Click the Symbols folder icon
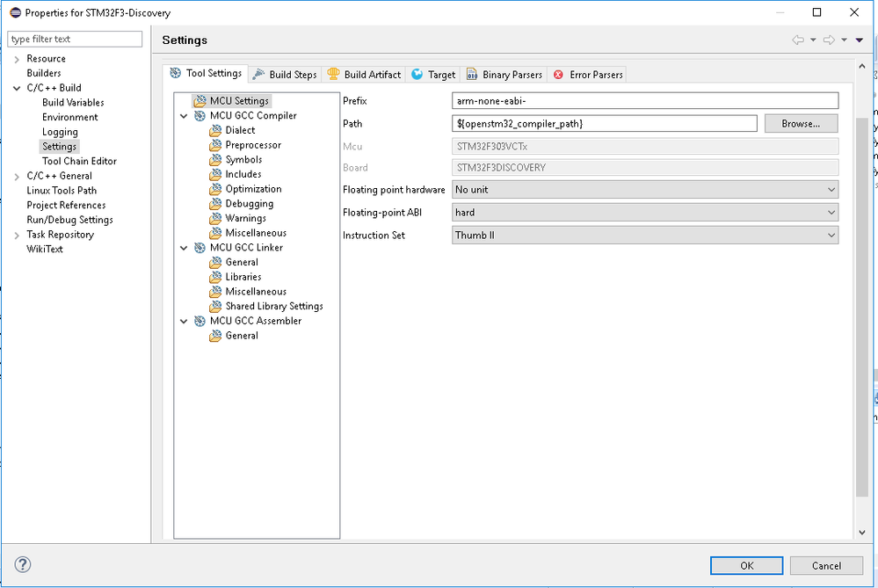Image resolution: width=878 pixels, height=588 pixels. click(x=215, y=160)
